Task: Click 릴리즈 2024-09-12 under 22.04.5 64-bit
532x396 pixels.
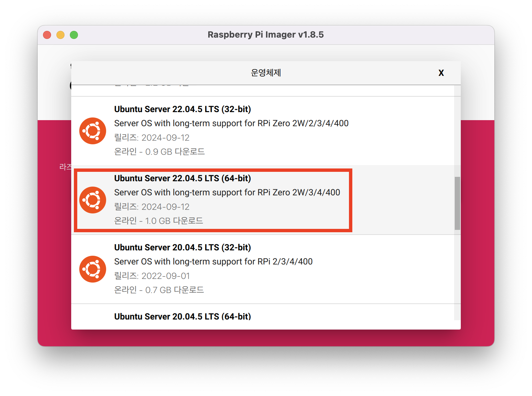Action: click(x=152, y=207)
